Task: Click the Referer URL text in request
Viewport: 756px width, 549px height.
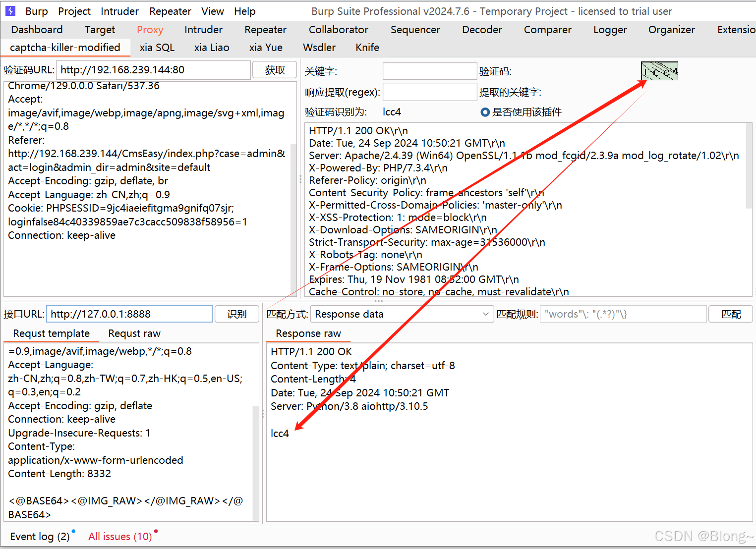Action: [x=147, y=161]
